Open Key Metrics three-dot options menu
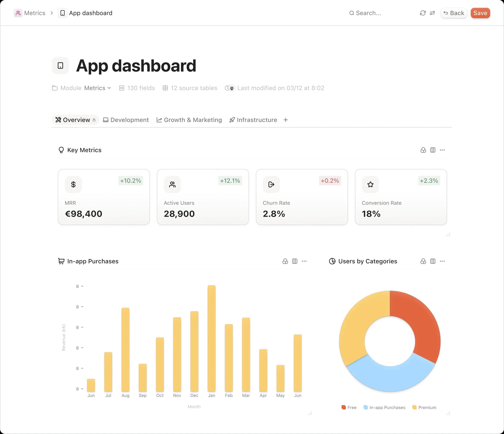This screenshot has width=504, height=434. pyautogui.click(x=442, y=150)
